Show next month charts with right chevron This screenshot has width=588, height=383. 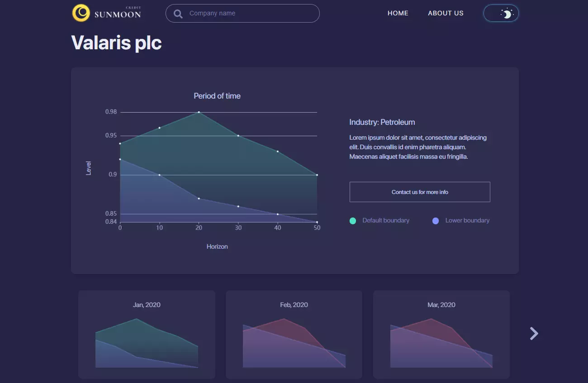pos(534,334)
